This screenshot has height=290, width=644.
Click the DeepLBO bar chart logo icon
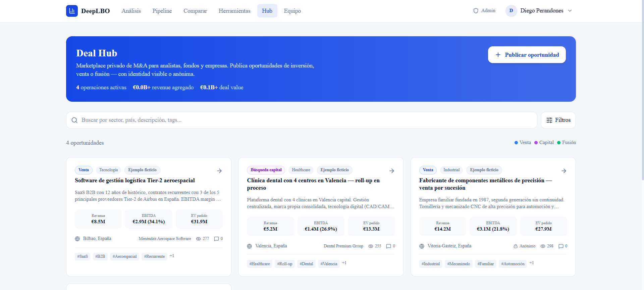(72, 11)
